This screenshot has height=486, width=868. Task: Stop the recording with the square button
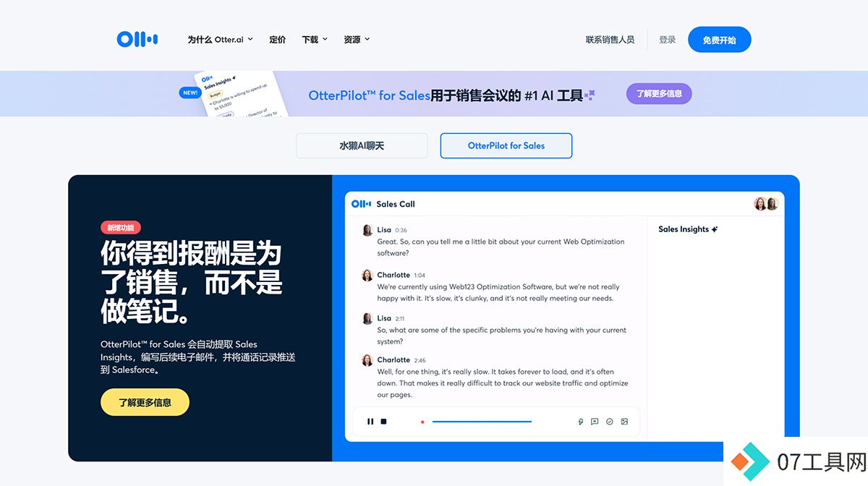coord(384,422)
